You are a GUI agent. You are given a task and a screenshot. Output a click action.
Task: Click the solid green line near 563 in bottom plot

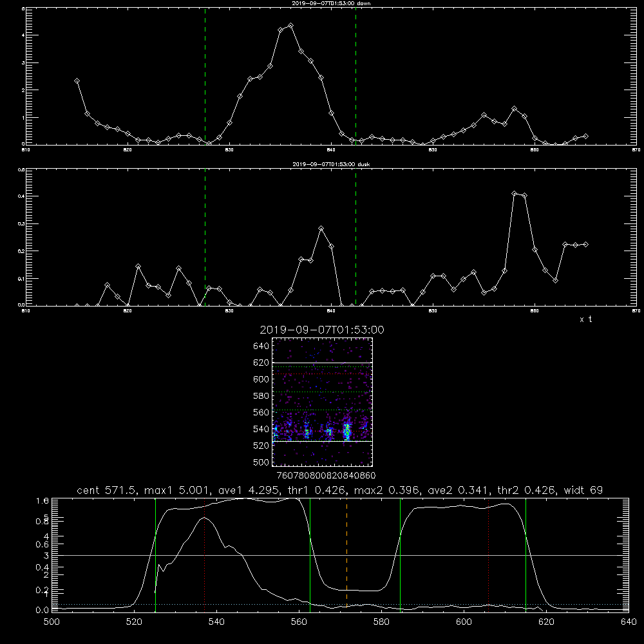310,554
